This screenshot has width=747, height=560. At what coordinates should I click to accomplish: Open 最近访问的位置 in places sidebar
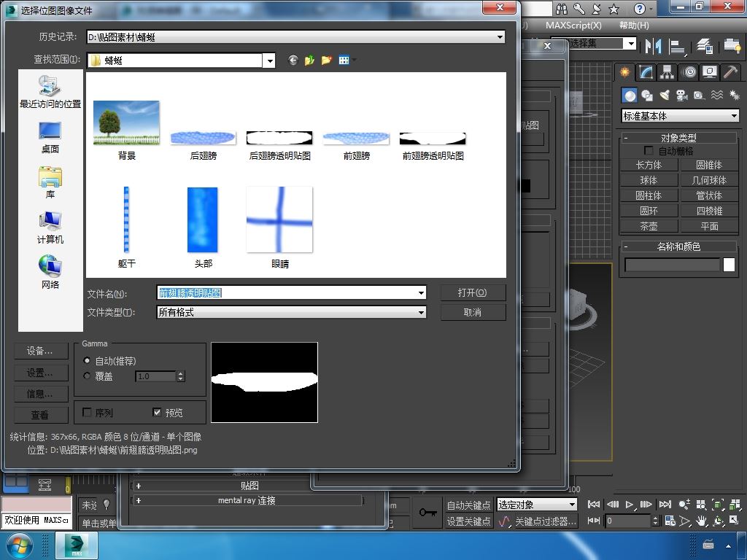point(50,91)
